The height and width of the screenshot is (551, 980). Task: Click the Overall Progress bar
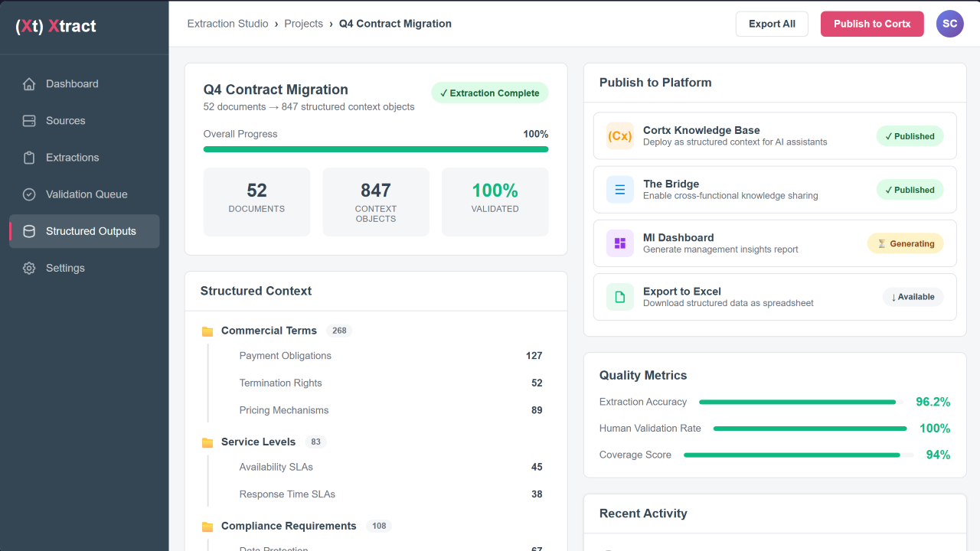point(376,149)
